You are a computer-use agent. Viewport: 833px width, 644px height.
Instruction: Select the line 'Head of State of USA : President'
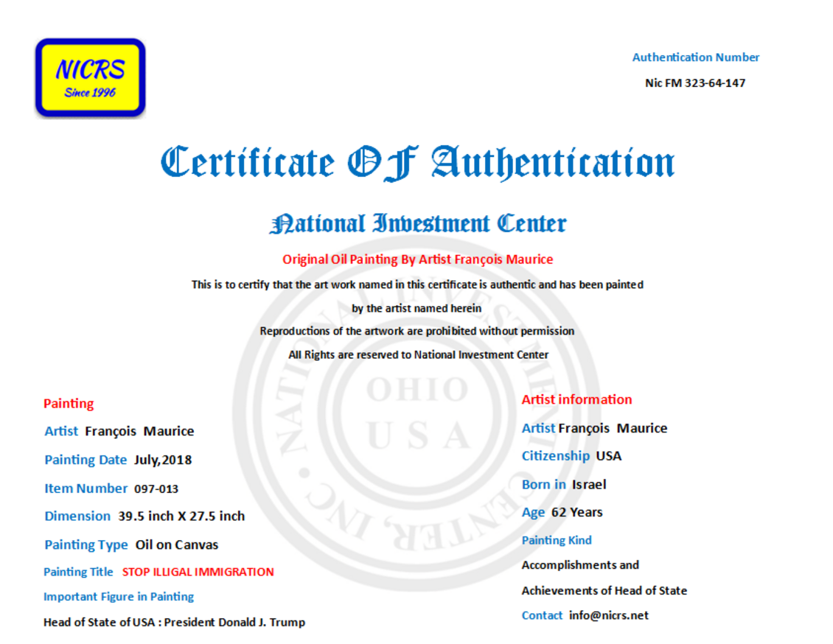(x=174, y=622)
